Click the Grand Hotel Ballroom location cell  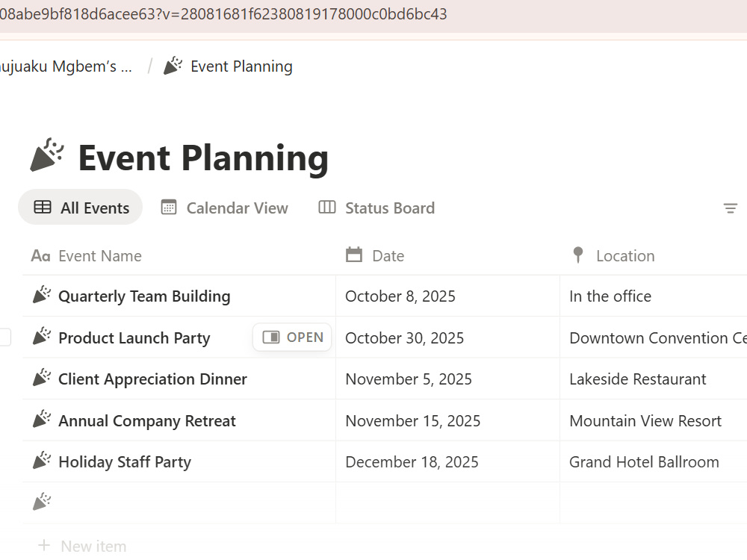pyautogui.click(x=654, y=461)
